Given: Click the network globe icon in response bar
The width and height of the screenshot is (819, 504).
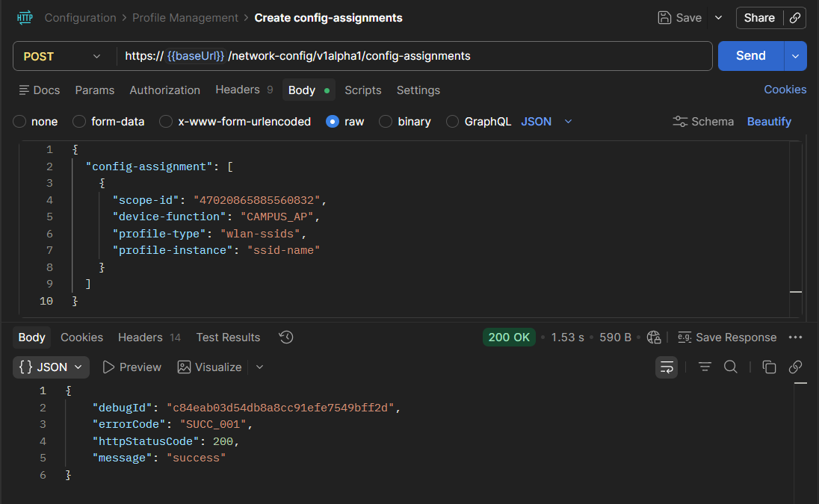Looking at the screenshot, I should coord(654,337).
